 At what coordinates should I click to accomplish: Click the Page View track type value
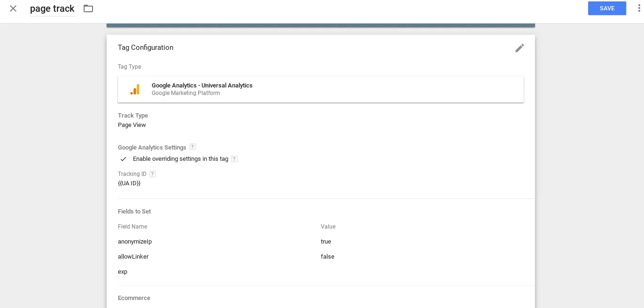click(132, 125)
